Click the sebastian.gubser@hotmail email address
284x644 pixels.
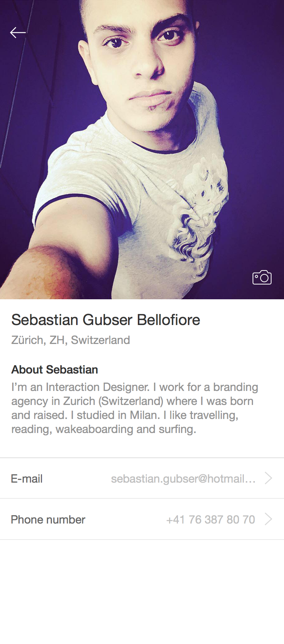(183, 479)
